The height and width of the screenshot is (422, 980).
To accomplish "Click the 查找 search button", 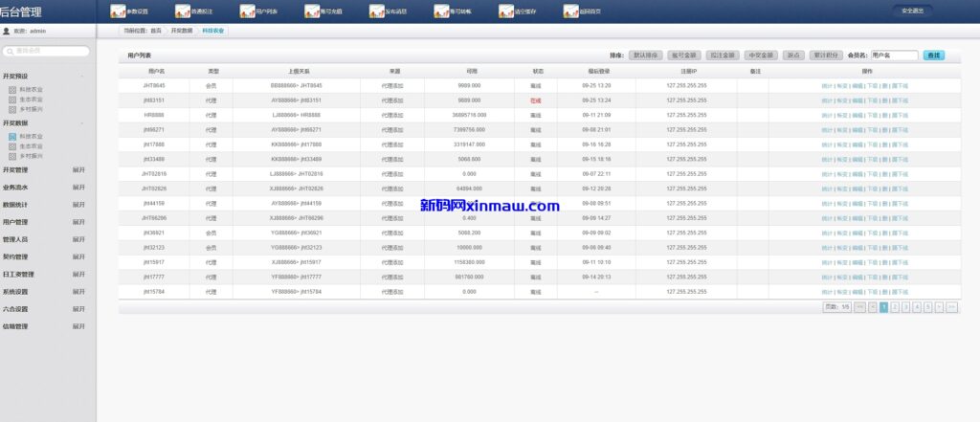I will 934,56.
